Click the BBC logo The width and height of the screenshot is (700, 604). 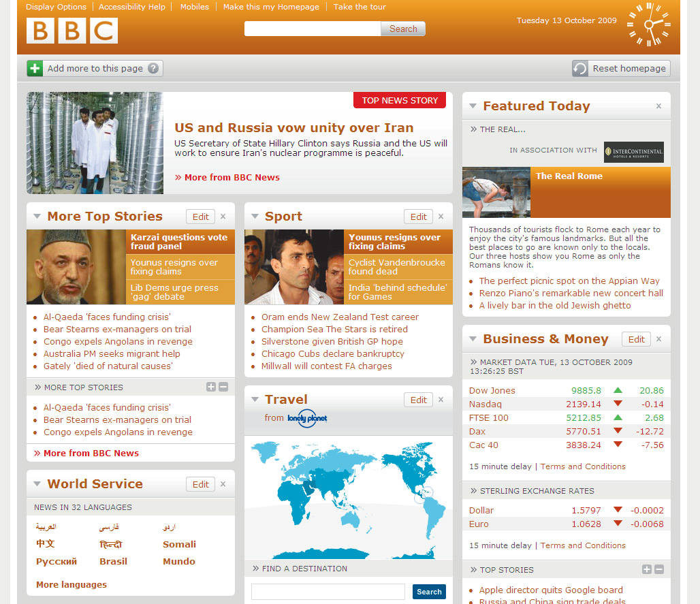72,31
